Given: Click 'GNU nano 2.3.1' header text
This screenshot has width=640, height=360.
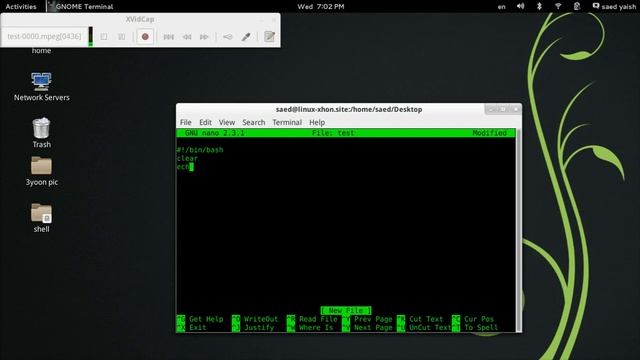Looking at the screenshot, I should (214, 133).
